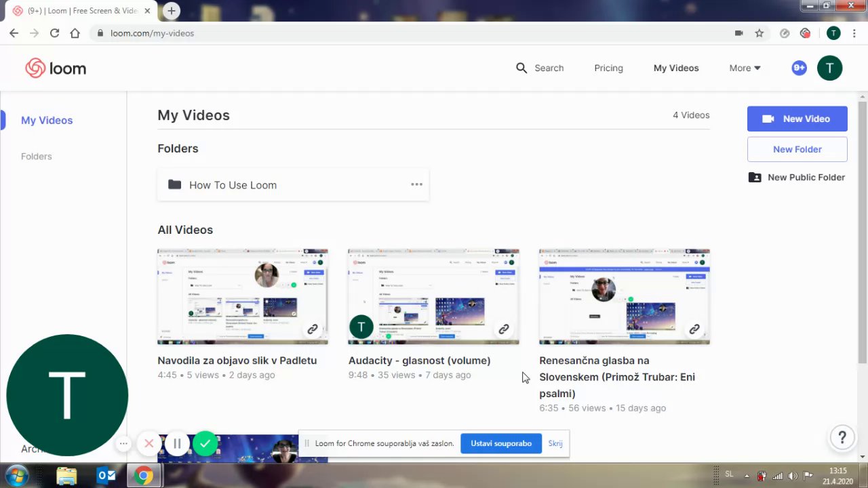The height and width of the screenshot is (488, 868).
Task: Open recording options three-dot control
Action: (x=123, y=444)
